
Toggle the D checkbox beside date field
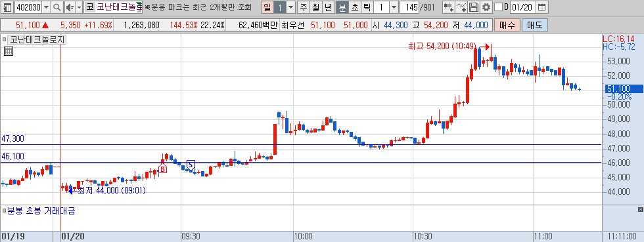coord(498,7)
